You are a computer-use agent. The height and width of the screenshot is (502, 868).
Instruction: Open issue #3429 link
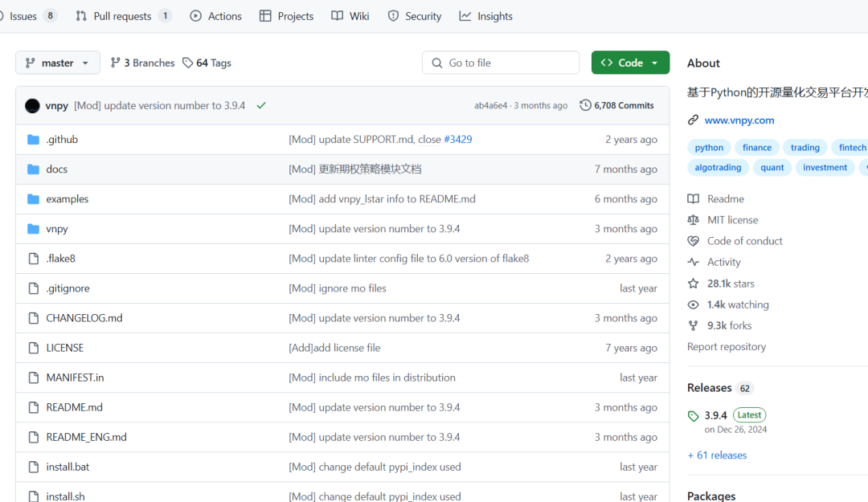coord(458,140)
